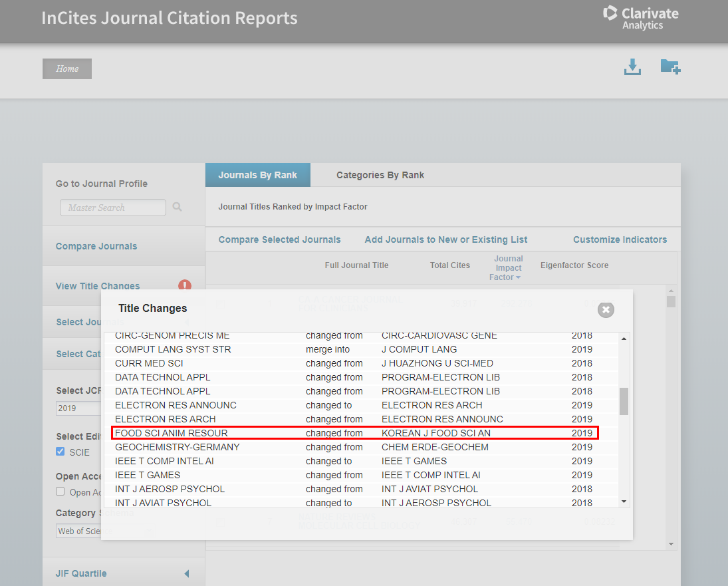Click the IEEE T COMP INTEL AI entry in the first column
The height and width of the screenshot is (586, 728).
(164, 461)
